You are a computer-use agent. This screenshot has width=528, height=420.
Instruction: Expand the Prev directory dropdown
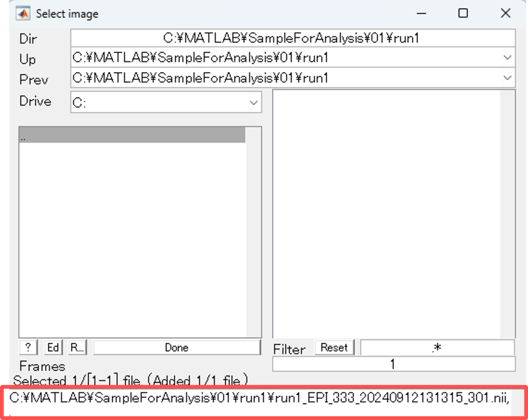click(x=507, y=78)
